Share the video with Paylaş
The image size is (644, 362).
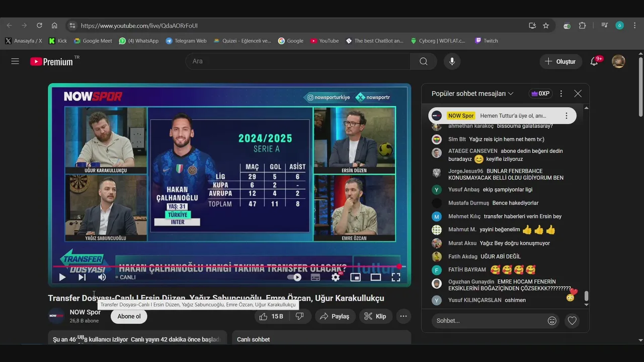[x=335, y=316]
